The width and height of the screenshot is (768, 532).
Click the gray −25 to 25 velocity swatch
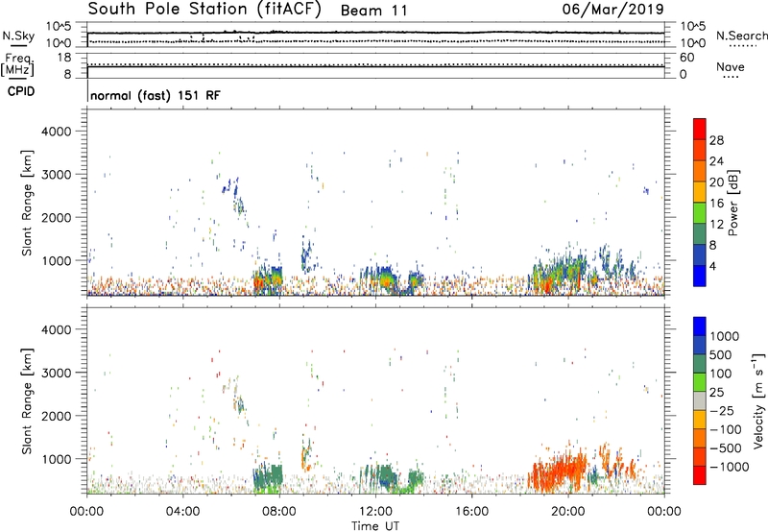pyautogui.click(x=700, y=401)
